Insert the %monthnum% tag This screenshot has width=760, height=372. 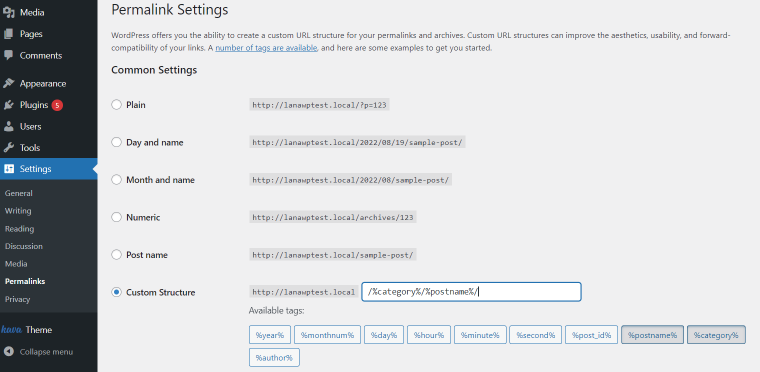click(x=327, y=335)
